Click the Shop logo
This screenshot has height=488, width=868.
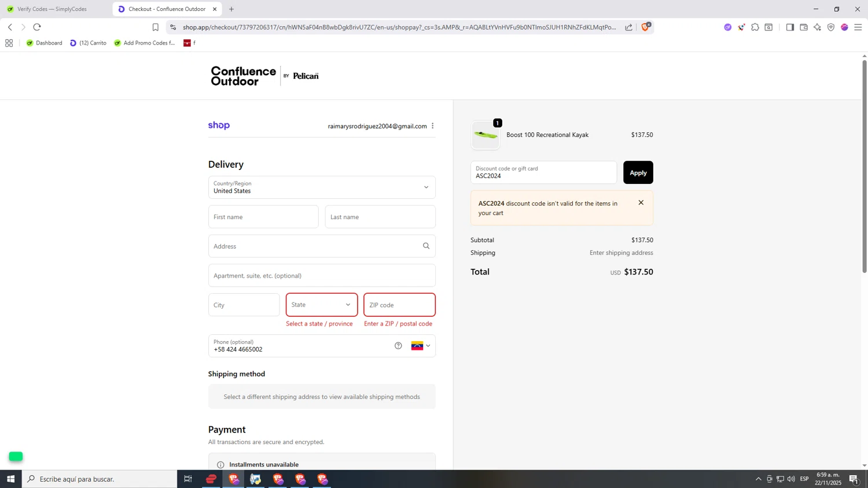point(219,125)
